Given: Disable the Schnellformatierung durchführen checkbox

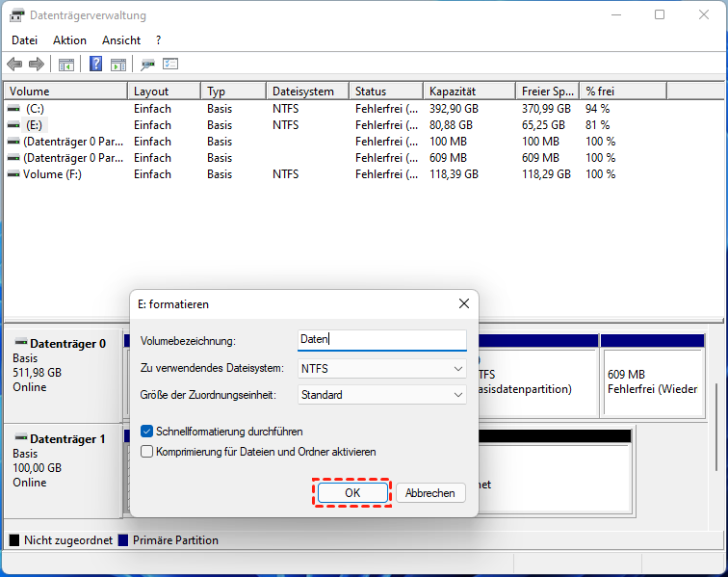Looking at the screenshot, I should (x=147, y=432).
